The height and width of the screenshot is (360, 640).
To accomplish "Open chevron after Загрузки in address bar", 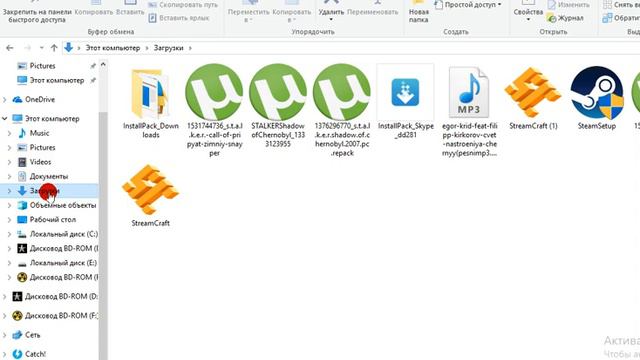I will click(x=190, y=48).
